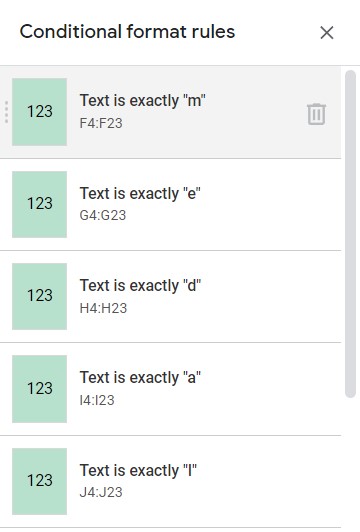360x532 pixels.
Task: Click the rules list vertical scrollbar
Action: (350, 234)
